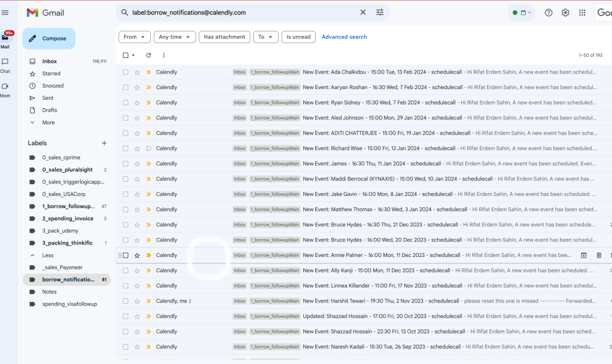612x364 pixels.
Task: Open the Any time filter dropdown
Action: click(175, 37)
